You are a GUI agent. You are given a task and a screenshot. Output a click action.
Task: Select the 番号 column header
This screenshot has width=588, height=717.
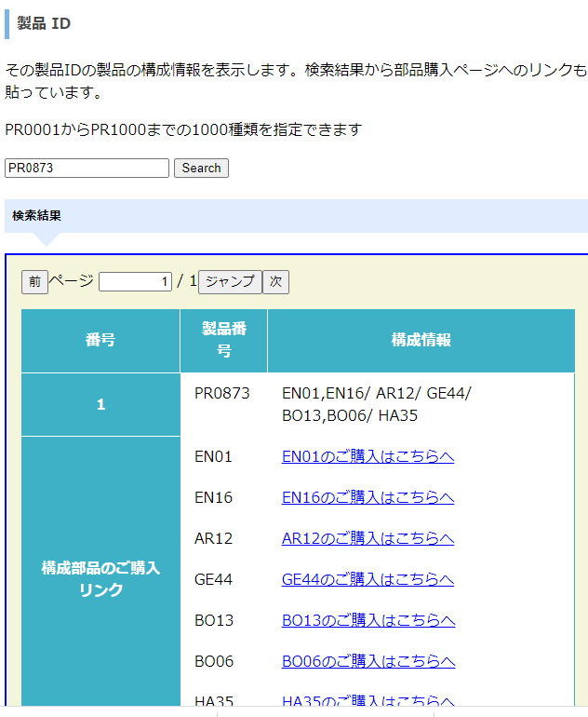pos(100,340)
